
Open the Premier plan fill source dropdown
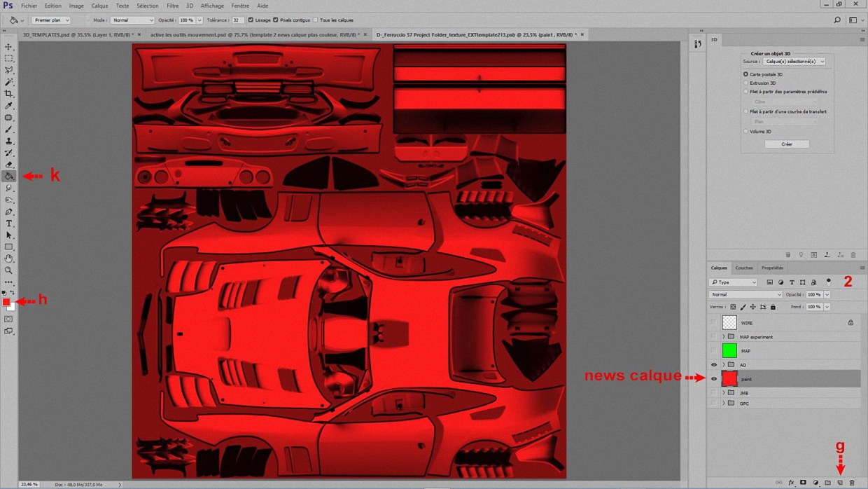(51, 20)
